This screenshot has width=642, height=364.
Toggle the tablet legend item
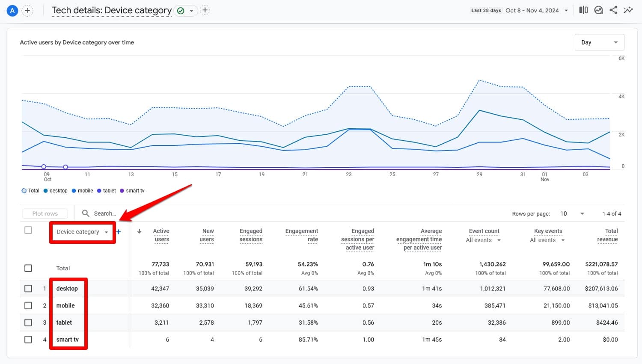[x=107, y=190]
